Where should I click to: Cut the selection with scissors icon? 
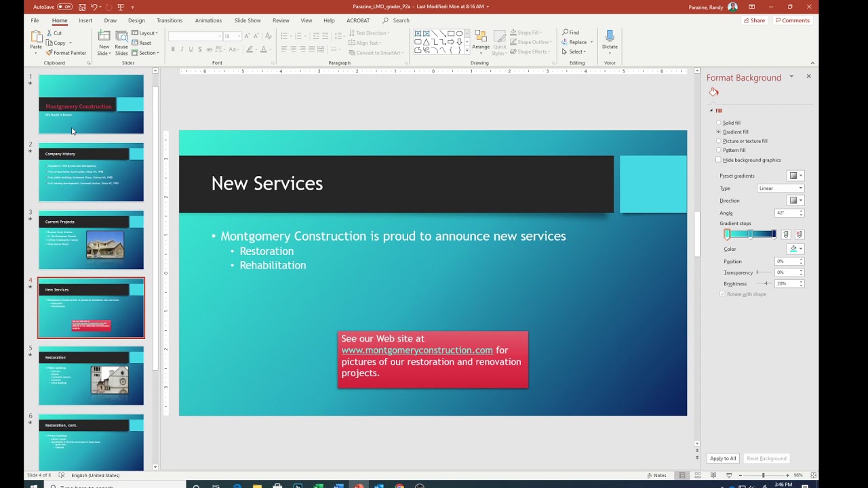[54, 33]
